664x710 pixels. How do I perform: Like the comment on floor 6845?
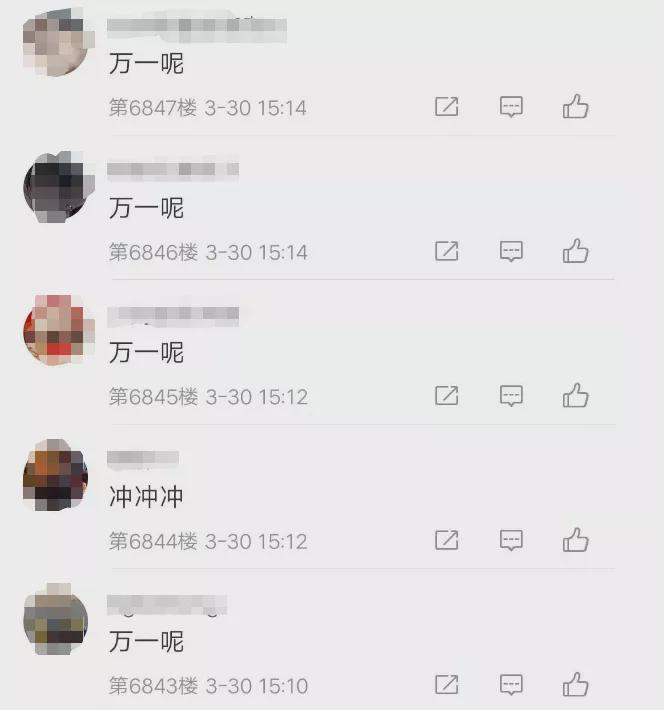pos(576,395)
